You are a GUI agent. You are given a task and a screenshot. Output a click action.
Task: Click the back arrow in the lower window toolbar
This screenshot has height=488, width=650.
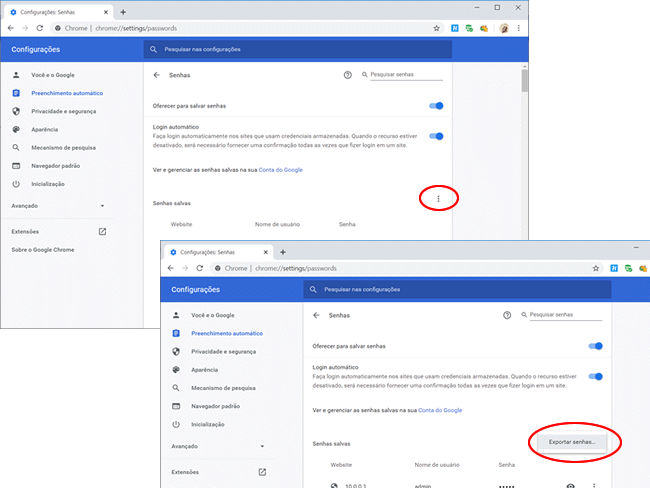[x=171, y=268]
